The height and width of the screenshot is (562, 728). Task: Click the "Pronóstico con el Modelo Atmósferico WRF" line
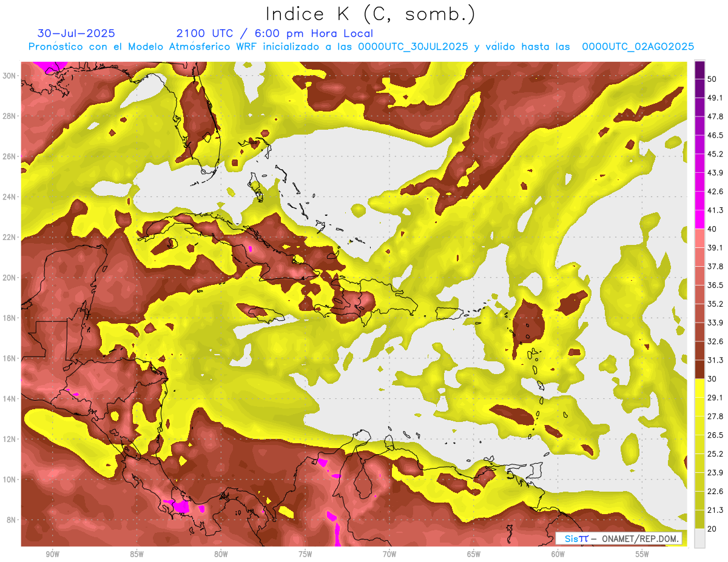[361, 47]
